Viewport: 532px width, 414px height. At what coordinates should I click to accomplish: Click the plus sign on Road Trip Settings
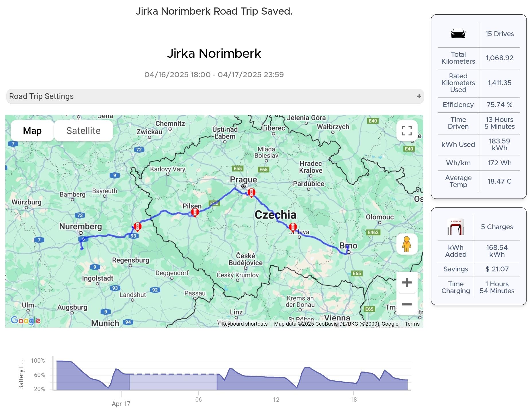coord(419,96)
